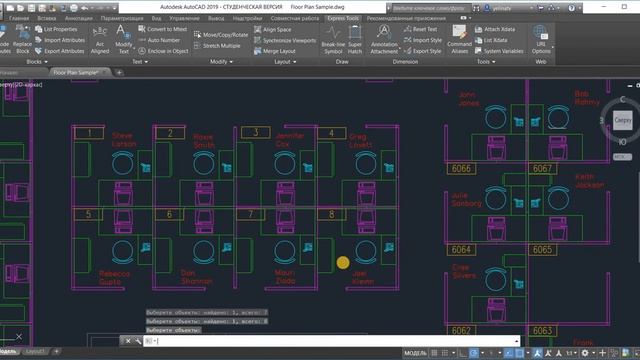The width and height of the screenshot is (640, 360).
Task: Open the Autodesk App Store cart icon
Action: [540, 8]
